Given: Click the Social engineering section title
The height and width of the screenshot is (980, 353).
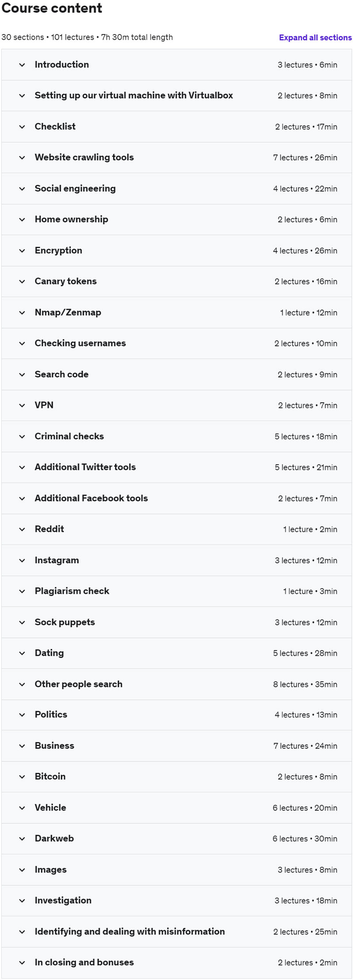Looking at the screenshot, I should (75, 188).
